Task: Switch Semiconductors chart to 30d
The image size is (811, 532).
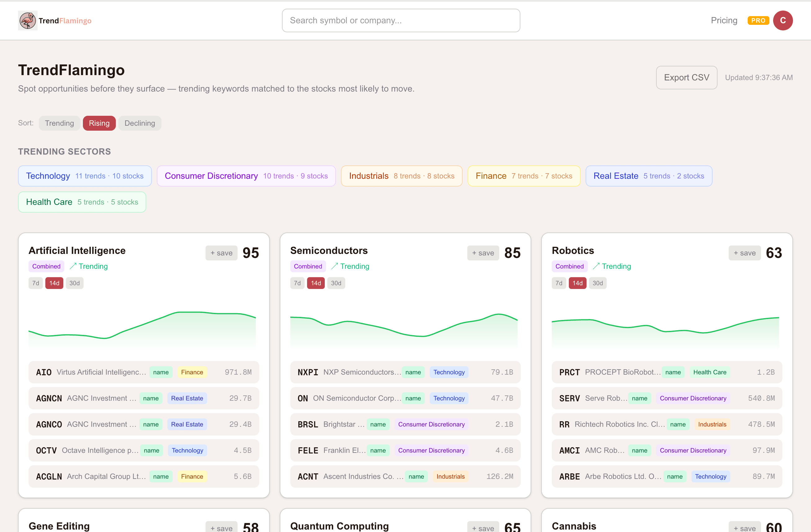Action: [x=336, y=283]
